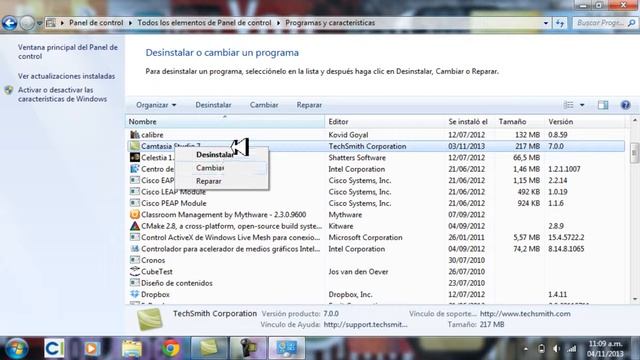Viewport: 640px width, 360px height.
Task: Select the calibre program row
Action: (375, 135)
